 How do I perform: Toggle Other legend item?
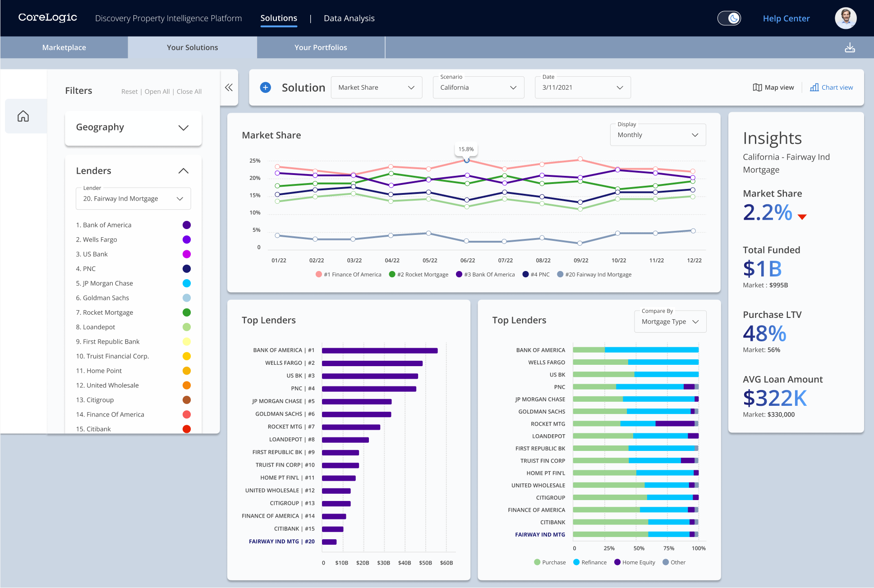(x=674, y=562)
